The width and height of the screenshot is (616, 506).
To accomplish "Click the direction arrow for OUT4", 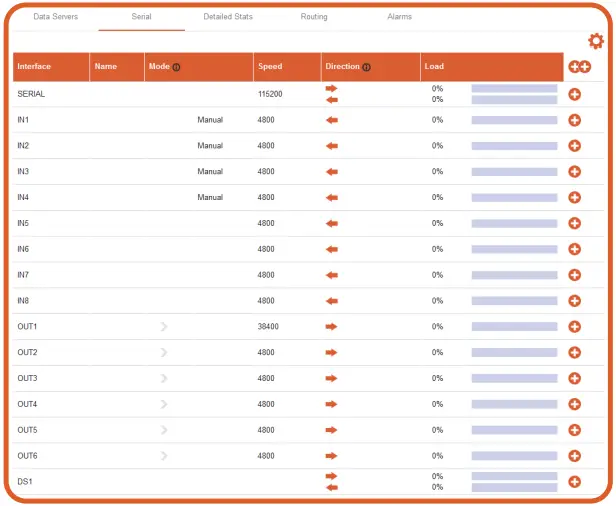I will (x=332, y=404).
